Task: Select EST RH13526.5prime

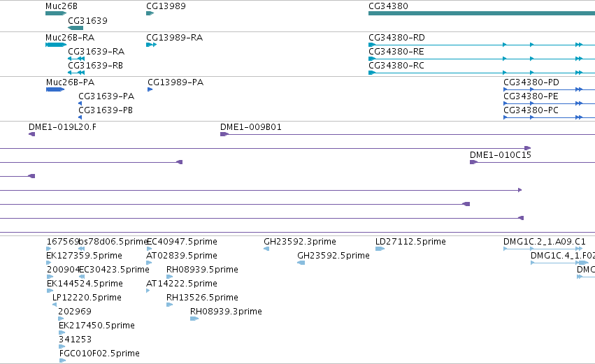Action: coord(202,298)
